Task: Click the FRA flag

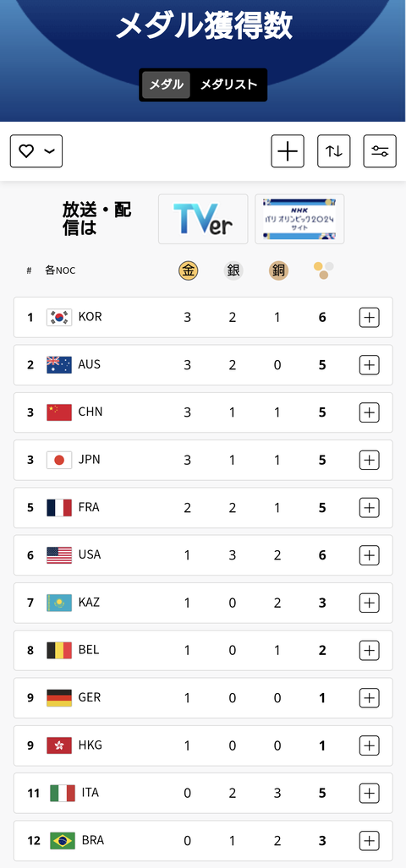Action: [59, 508]
